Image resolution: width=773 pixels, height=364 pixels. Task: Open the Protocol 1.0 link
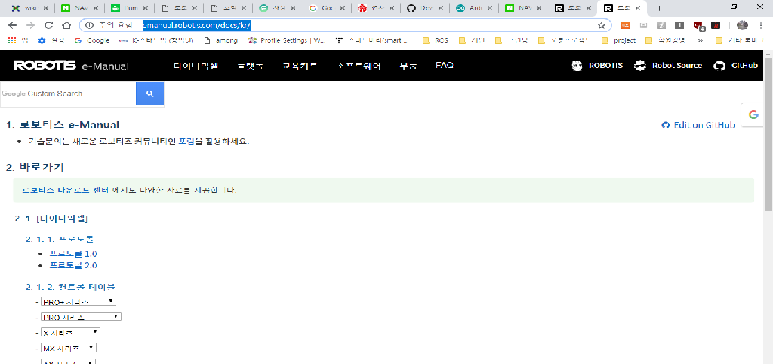click(x=73, y=254)
